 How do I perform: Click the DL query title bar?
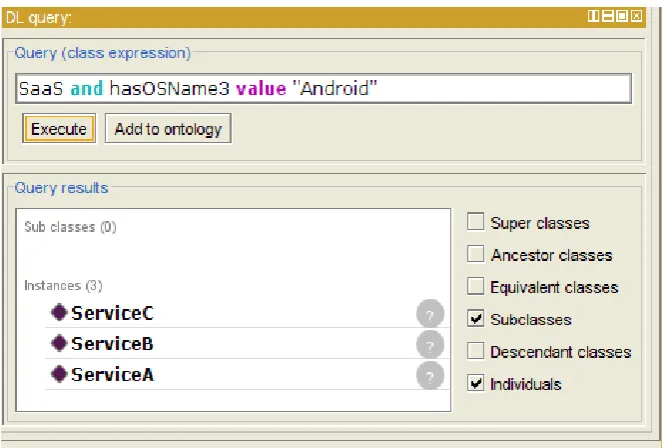[x=323, y=17]
